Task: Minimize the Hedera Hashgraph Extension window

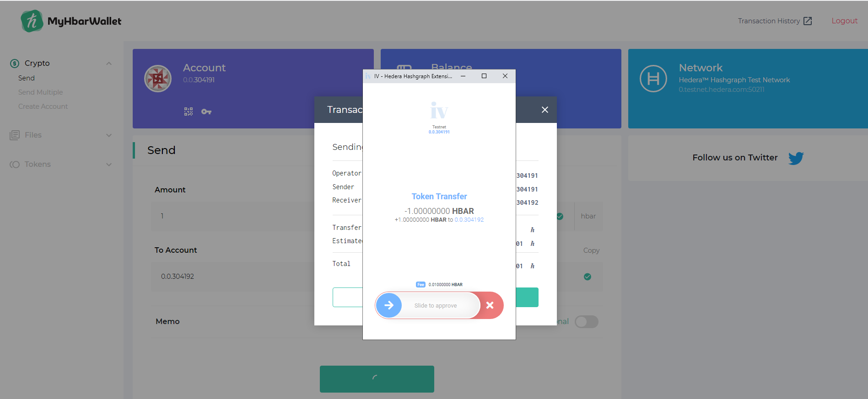Action: point(463,76)
